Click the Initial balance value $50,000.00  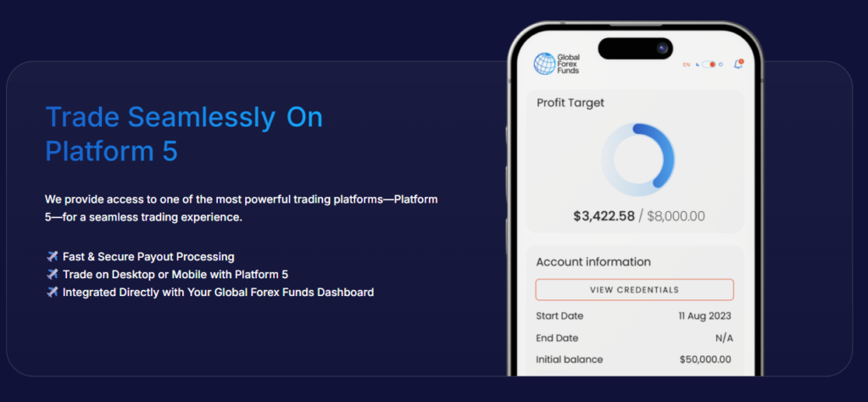pos(705,360)
